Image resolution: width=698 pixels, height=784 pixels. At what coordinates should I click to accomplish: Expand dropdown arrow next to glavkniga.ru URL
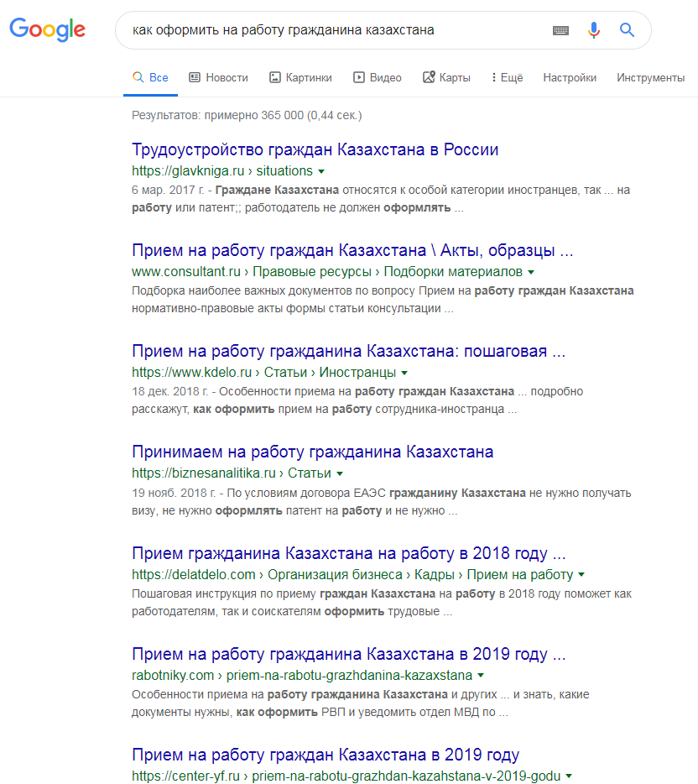click(x=321, y=171)
